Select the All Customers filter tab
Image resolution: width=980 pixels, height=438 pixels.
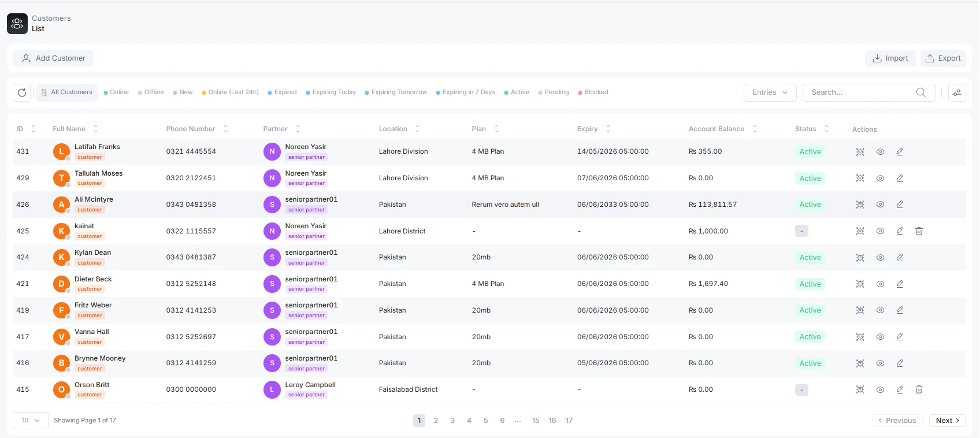click(67, 92)
